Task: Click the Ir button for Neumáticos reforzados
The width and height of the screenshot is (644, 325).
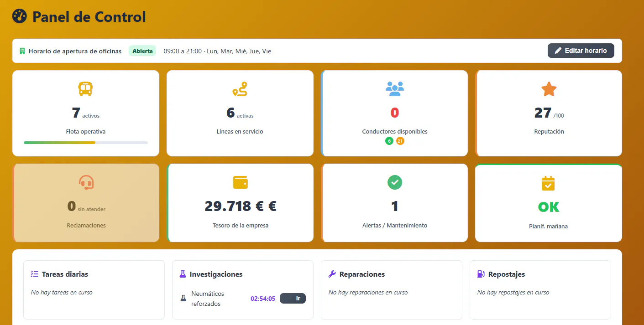Action: [x=293, y=299]
